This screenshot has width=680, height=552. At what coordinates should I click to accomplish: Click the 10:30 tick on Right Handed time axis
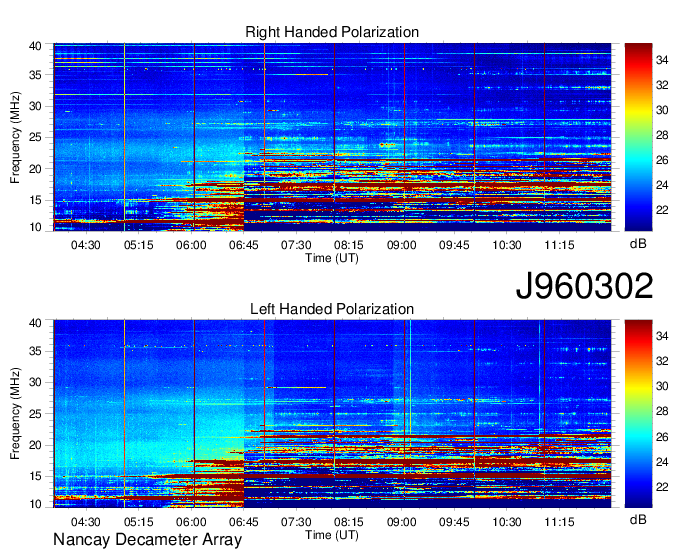pos(507,245)
